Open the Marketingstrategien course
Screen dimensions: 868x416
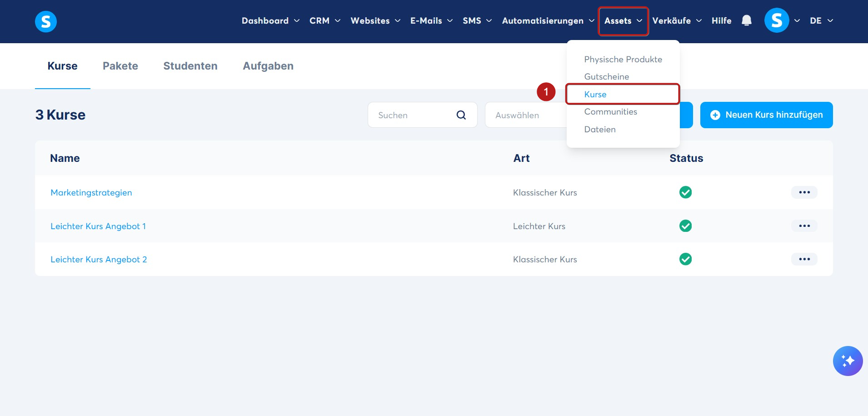[x=91, y=193]
